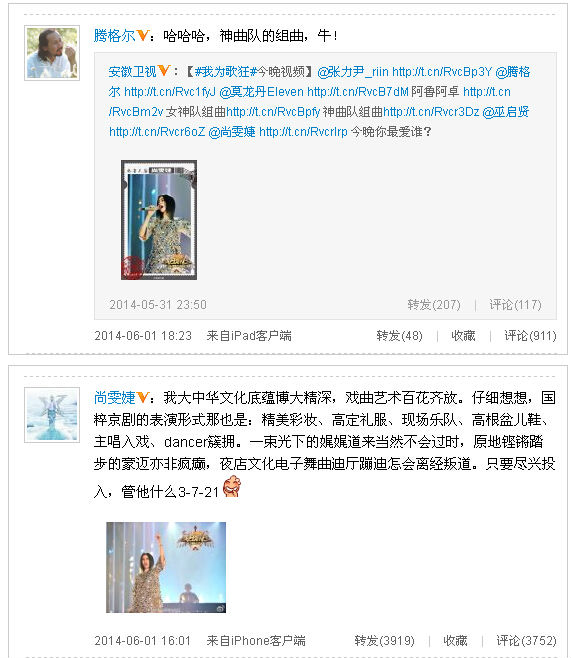Click the verified V badge beside 安徽卫视

pyautogui.click(x=164, y=71)
